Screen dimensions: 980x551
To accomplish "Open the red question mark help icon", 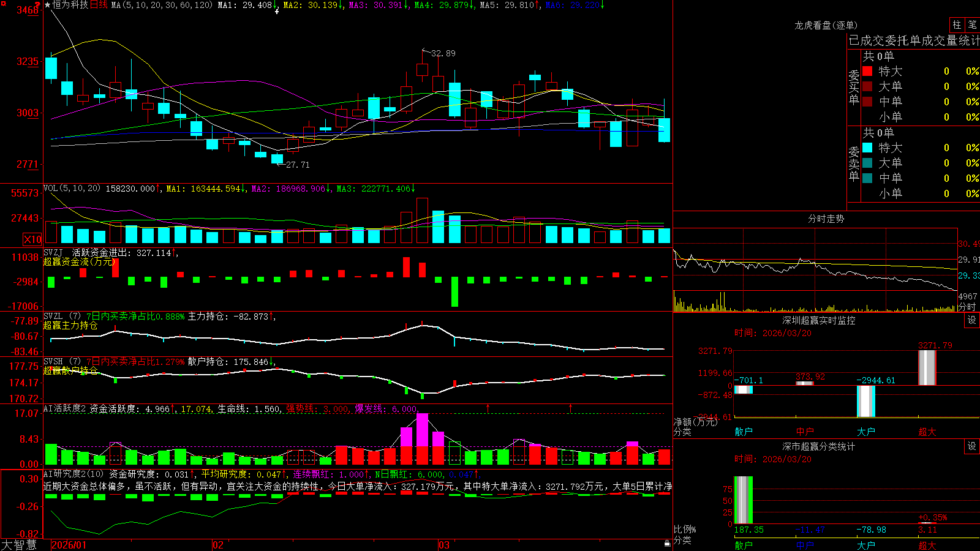I will tap(38, 5).
